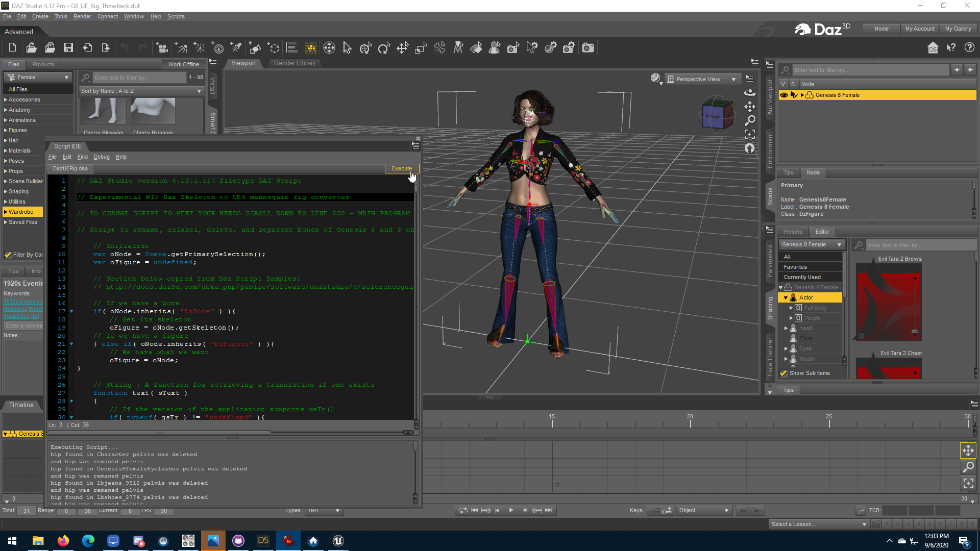Click the My Gallery button
The image size is (980, 551).
tap(958, 29)
